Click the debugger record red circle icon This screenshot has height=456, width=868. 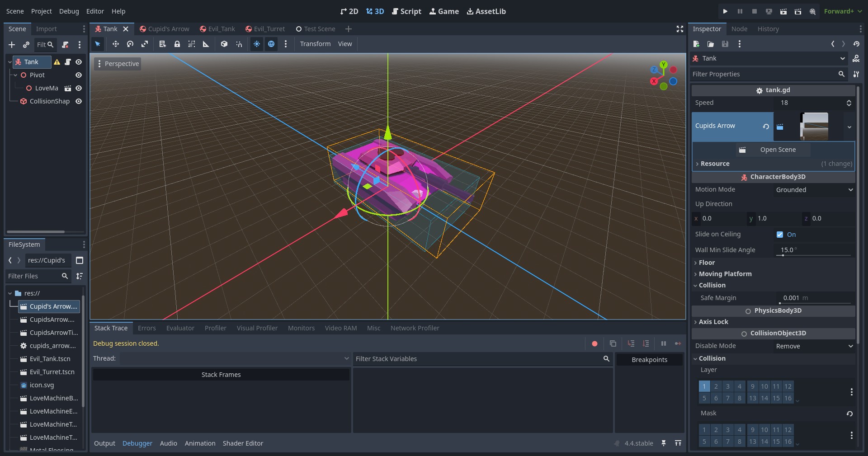594,343
